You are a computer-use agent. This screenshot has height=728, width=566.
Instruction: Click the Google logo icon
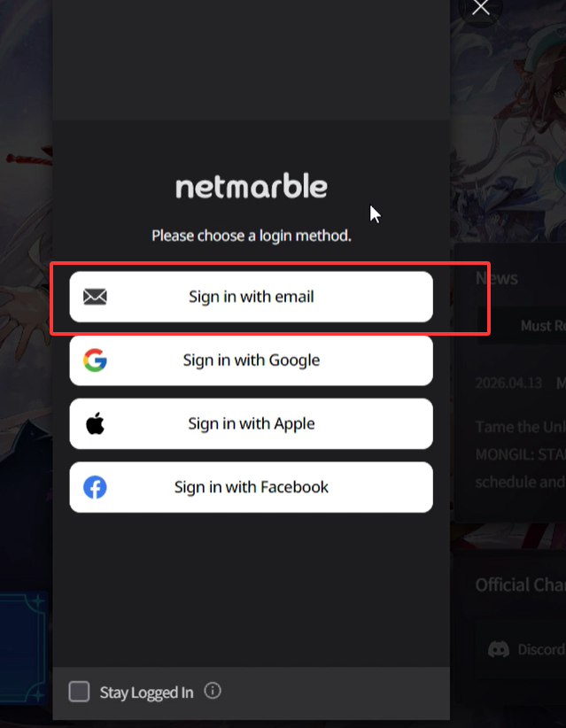coord(95,360)
